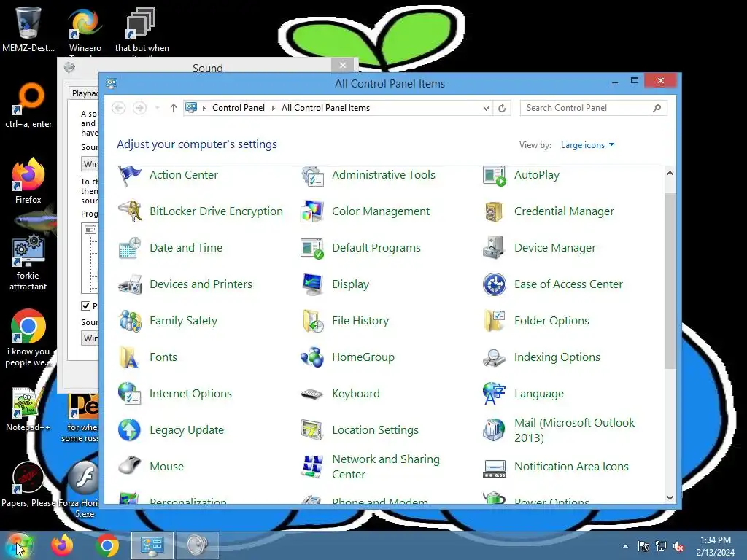Open the BitLocker Drive Encryption keys icon

point(130,211)
